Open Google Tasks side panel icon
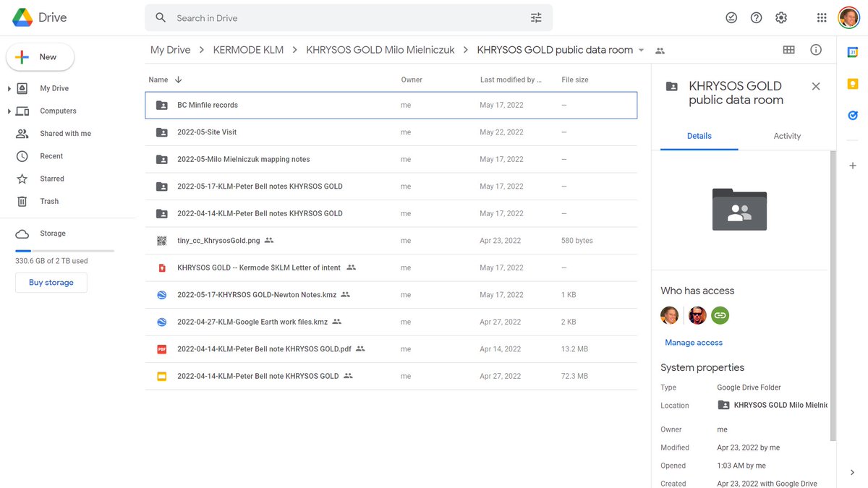Image resolution: width=868 pixels, height=488 pixels. pyautogui.click(x=853, y=115)
